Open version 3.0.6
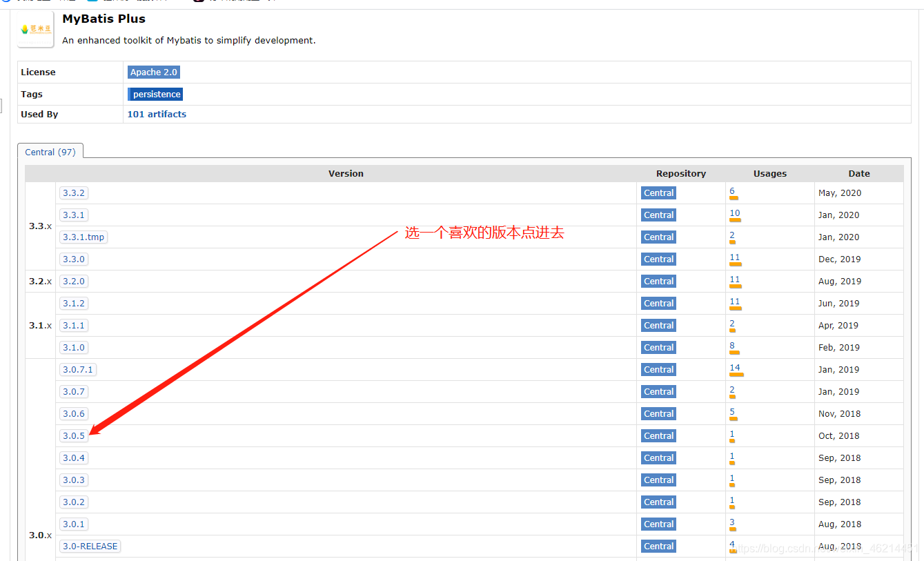The width and height of the screenshot is (924, 561). coord(74,413)
